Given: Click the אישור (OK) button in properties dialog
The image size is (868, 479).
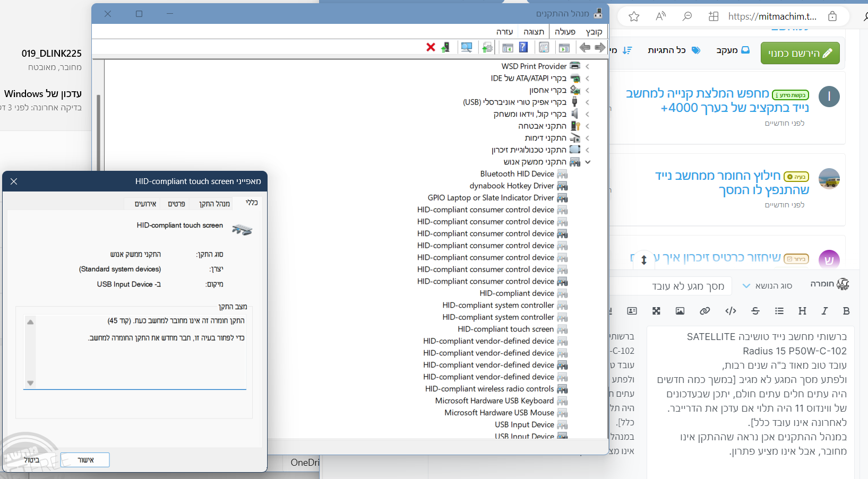Looking at the screenshot, I should [x=85, y=460].
